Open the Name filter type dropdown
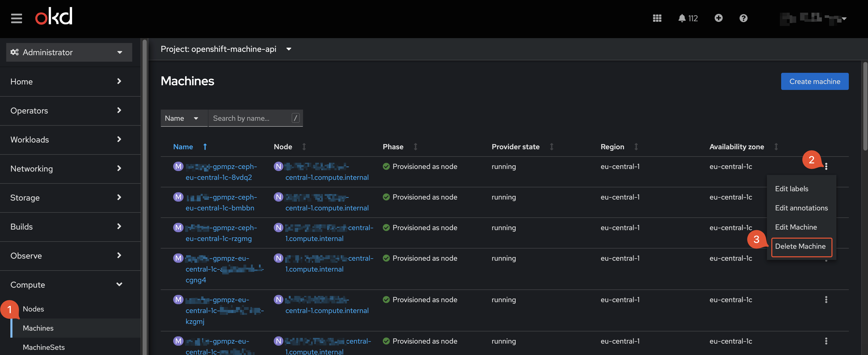Viewport: 868px width, 355px height. point(184,118)
